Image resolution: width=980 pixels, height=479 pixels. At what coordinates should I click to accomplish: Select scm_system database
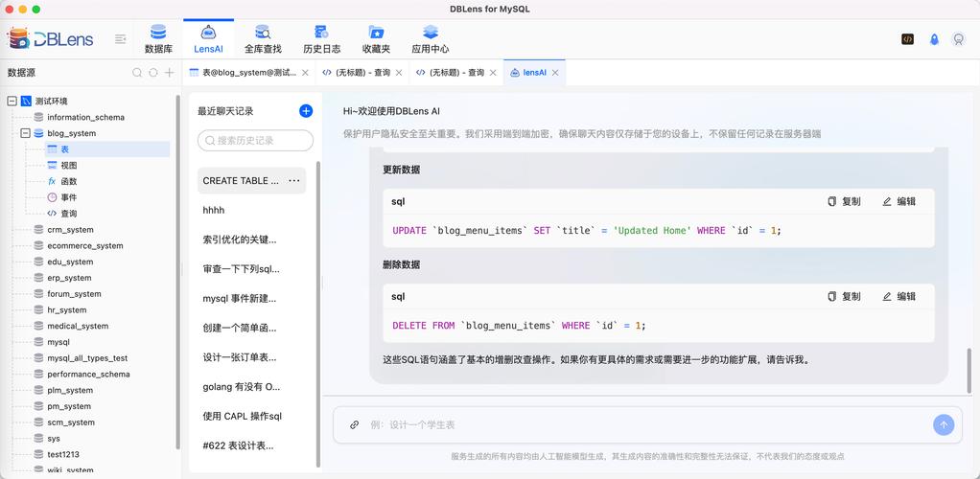click(71, 422)
